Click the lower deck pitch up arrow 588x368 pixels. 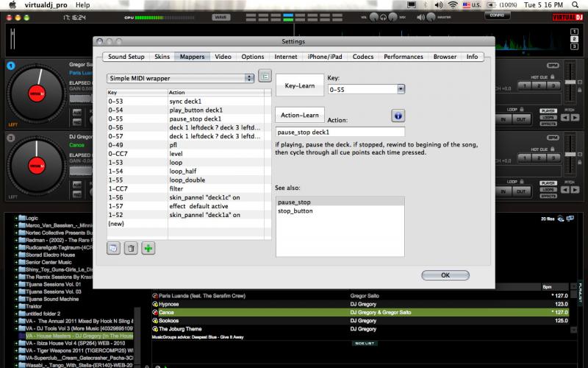575,190
